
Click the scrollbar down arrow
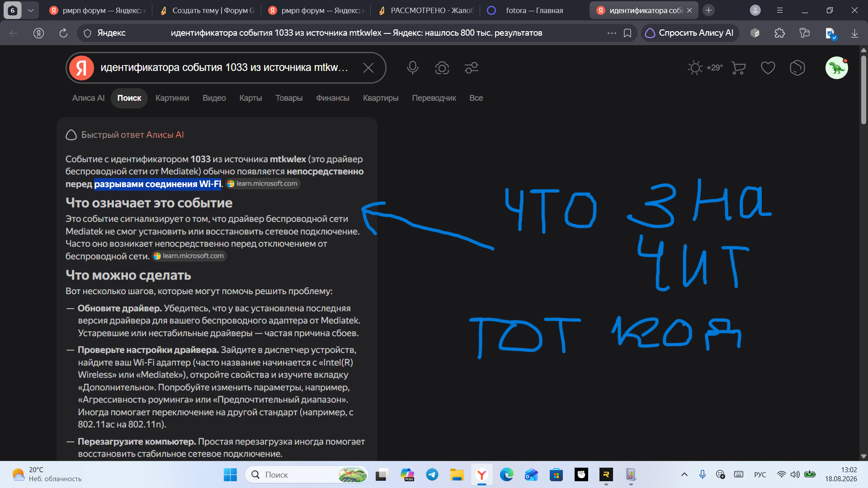click(863, 456)
